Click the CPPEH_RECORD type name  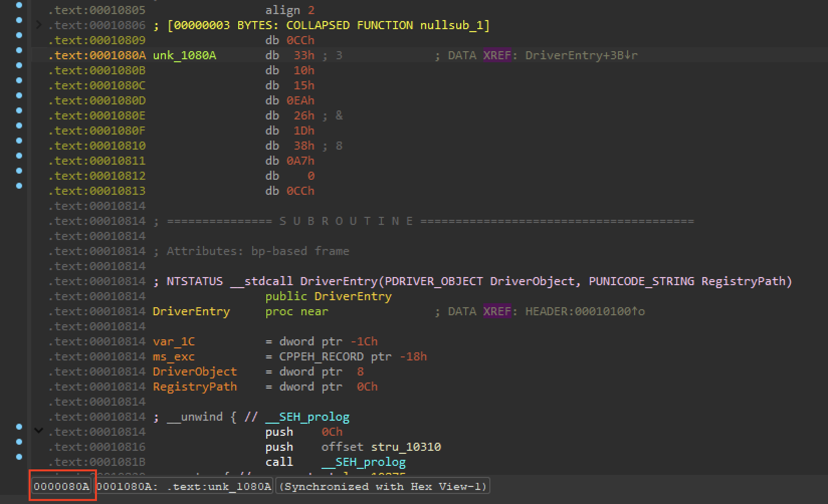322,356
